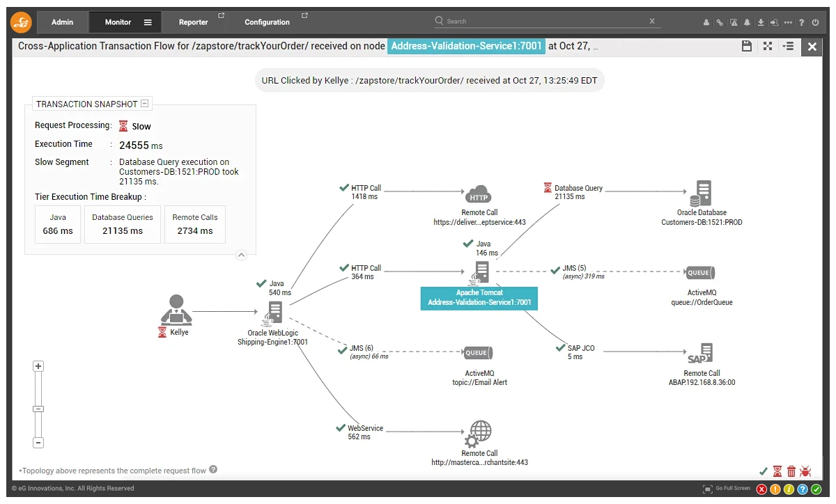Click the Address-Validation-Service1:7001 node badge in title

[x=466, y=47]
